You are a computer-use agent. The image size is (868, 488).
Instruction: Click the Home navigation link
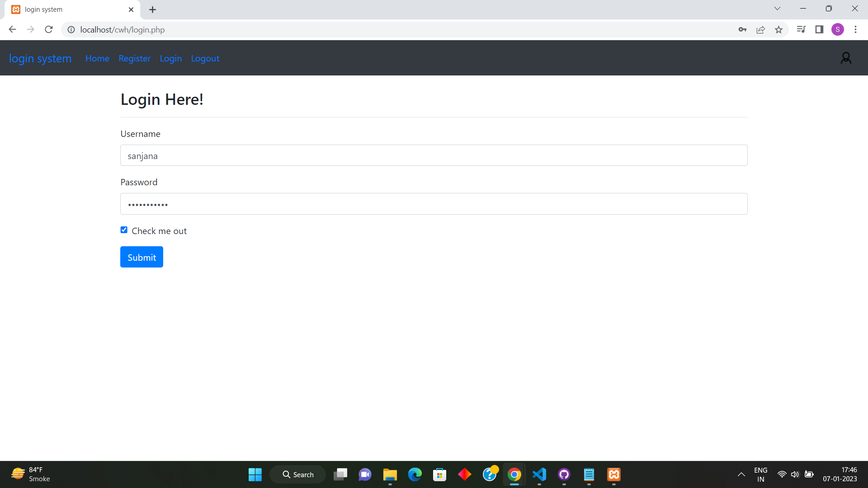tap(97, 58)
